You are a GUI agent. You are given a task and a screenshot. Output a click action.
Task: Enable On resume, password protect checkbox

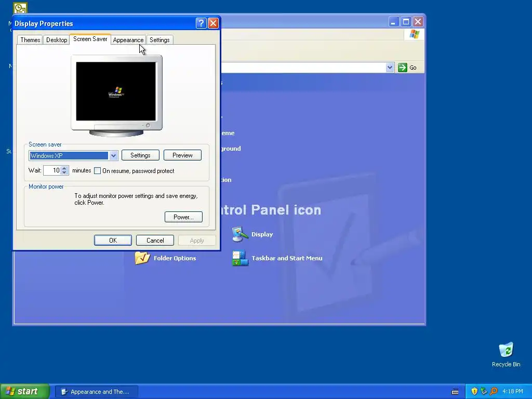pyautogui.click(x=97, y=170)
